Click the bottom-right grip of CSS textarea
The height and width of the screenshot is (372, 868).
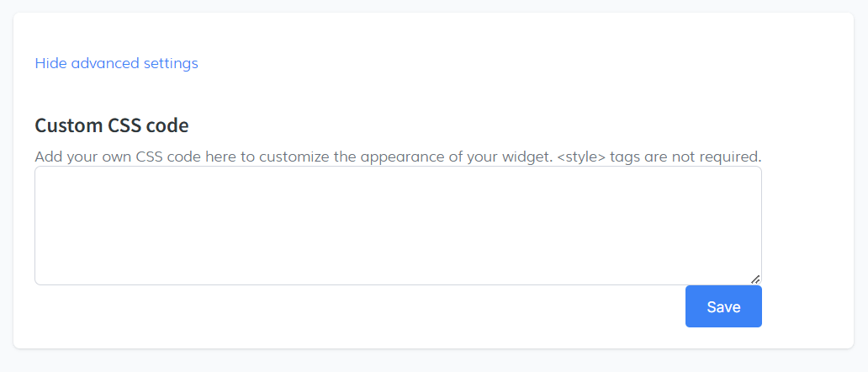point(755,279)
